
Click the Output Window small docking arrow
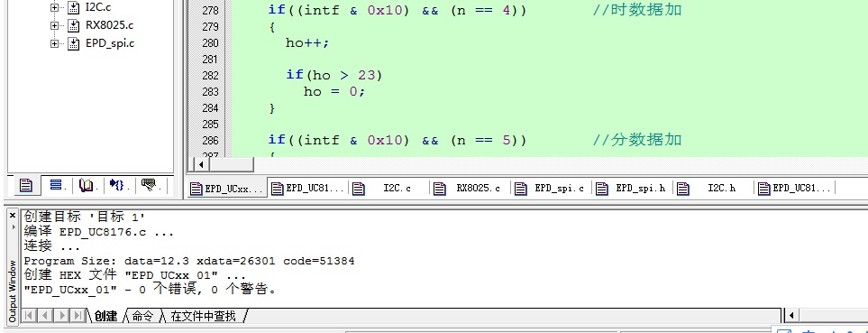[x=13, y=227]
